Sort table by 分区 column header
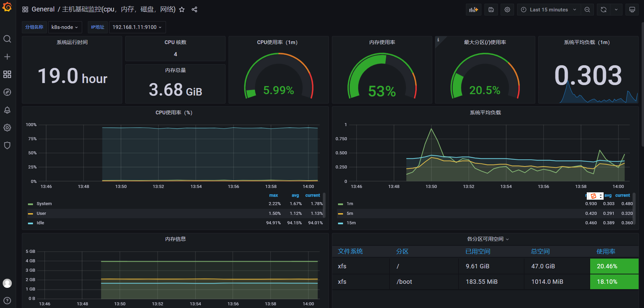The width and height of the screenshot is (644, 308). point(402,252)
